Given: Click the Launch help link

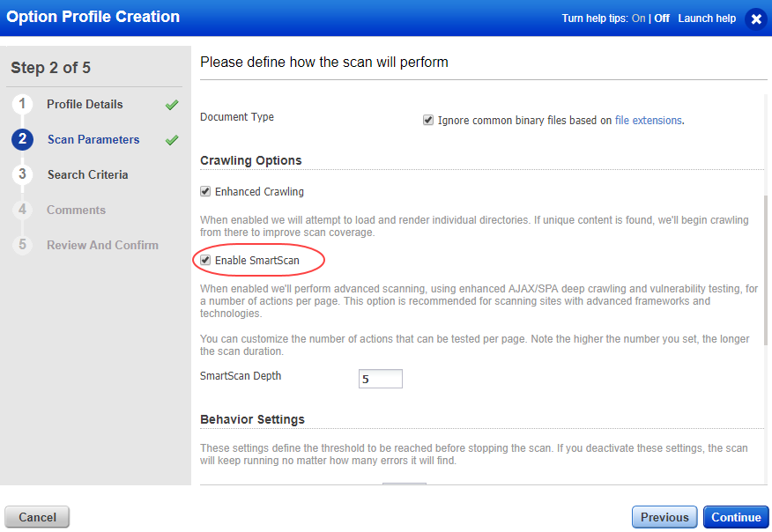Looking at the screenshot, I should pyautogui.click(x=707, y=17).
